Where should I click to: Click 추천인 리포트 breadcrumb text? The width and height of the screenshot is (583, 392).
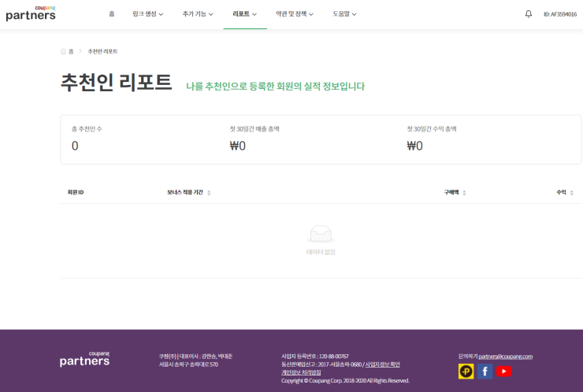pyautogui.click(x=102, y=51)
